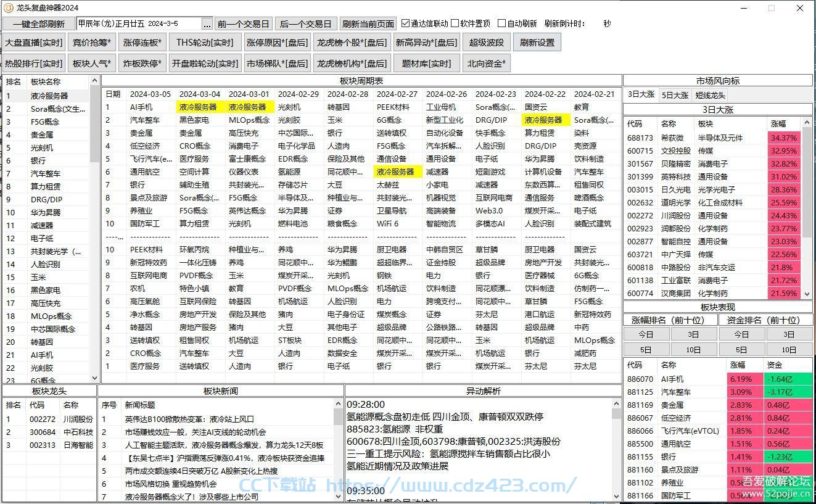The height and width of the screenshot is (504, 816).
Task: Click down arrow of 板块新闻 scrollbar
Action: pyautogui.click(x=338, y=495)
